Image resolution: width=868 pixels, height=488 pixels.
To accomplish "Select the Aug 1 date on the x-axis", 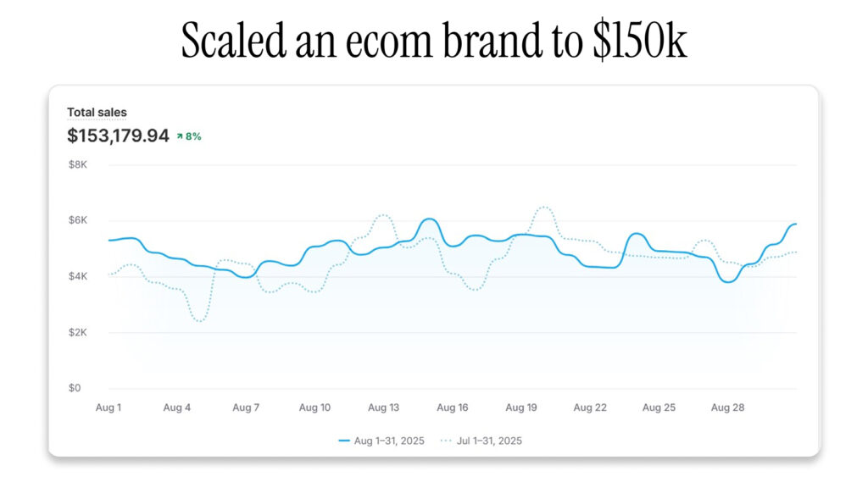I will pyautogui.click(x=108, y=408).
